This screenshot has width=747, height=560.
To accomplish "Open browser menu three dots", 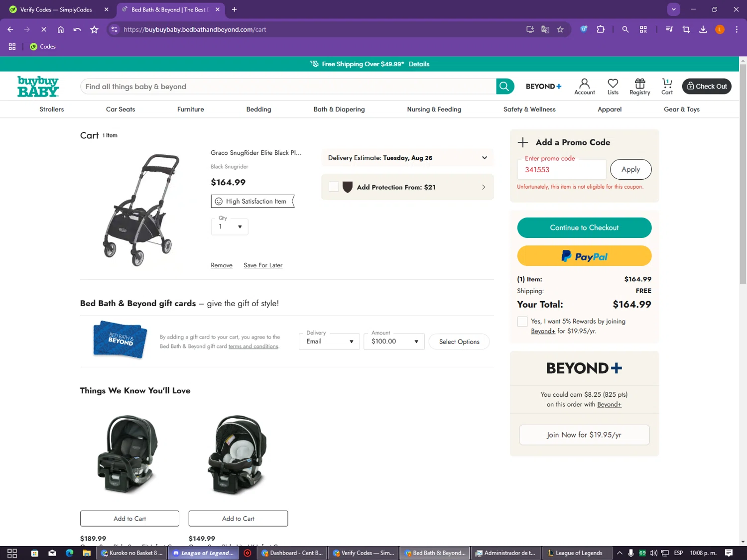I will pos(737,29).
